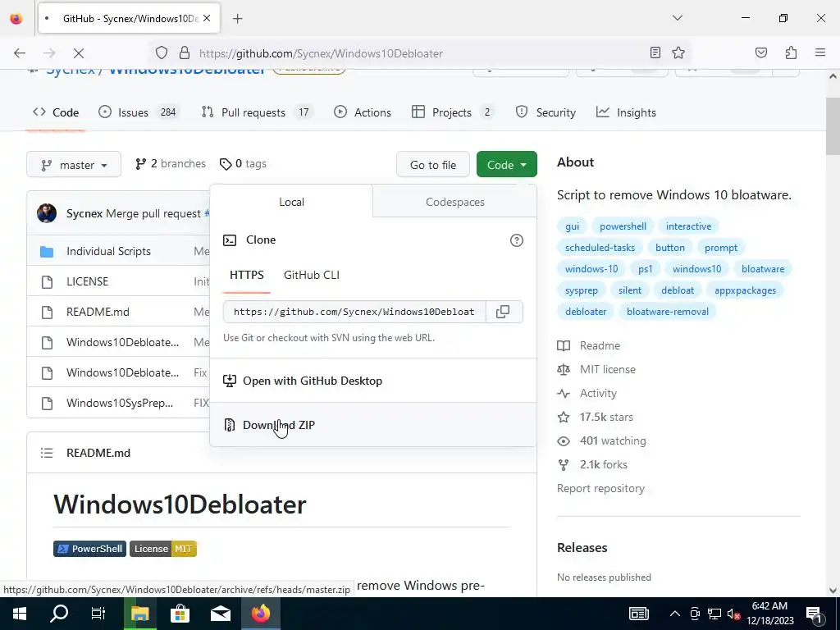Click the gui topic tag
The height and width of the screenshot is (630, 840).
tap(572, 226)
